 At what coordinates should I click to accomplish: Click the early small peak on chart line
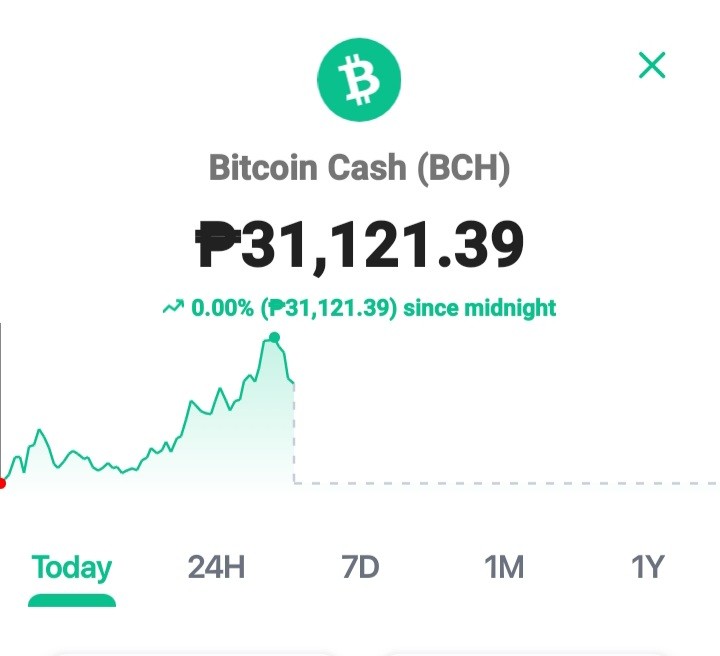click(x=39, y=431)
